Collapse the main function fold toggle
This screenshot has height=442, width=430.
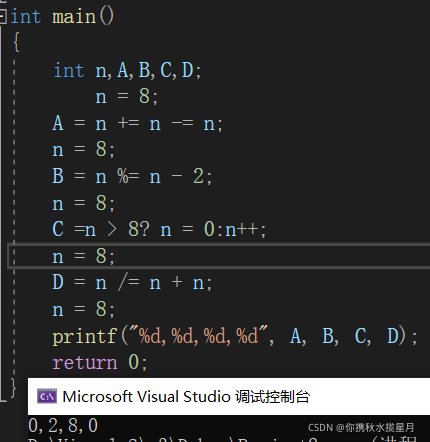click(x=3, y=17)
